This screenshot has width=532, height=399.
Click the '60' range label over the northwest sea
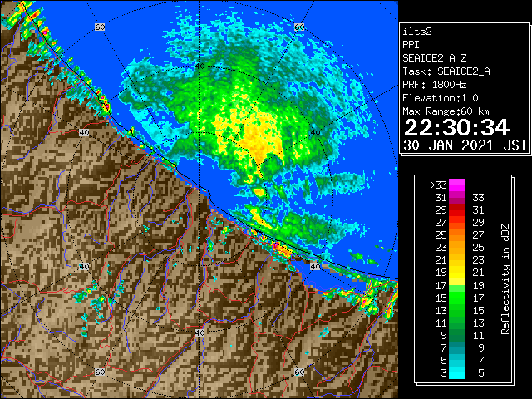pyautogui.click(x=100, y=27)
